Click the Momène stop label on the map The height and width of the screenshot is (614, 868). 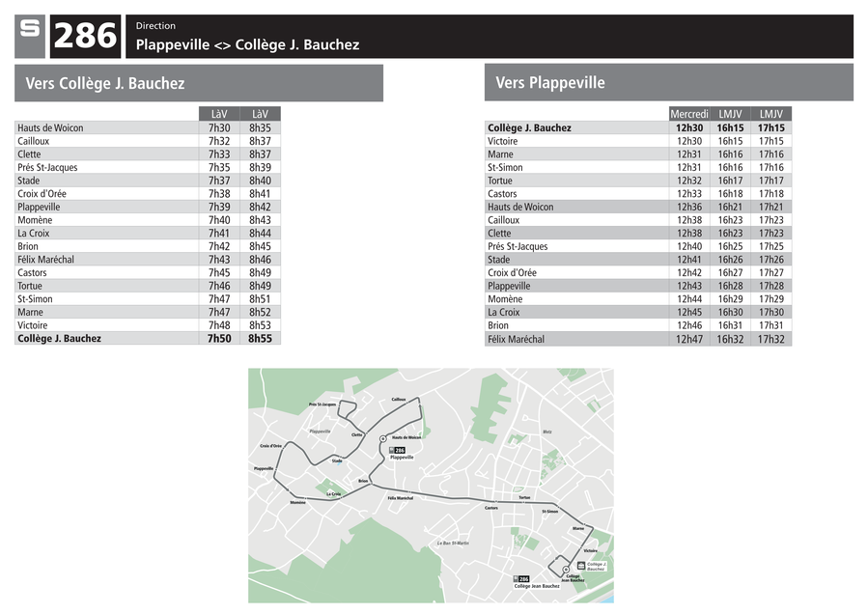tap(297, 502)
